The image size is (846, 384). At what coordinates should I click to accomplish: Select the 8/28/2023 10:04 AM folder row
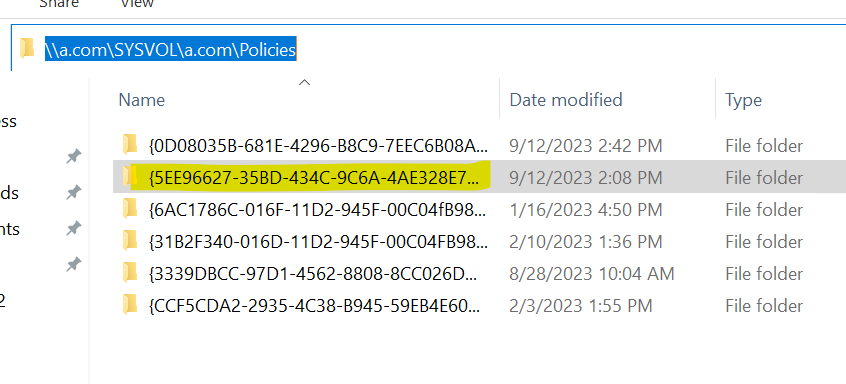click(x=479, y=273)
